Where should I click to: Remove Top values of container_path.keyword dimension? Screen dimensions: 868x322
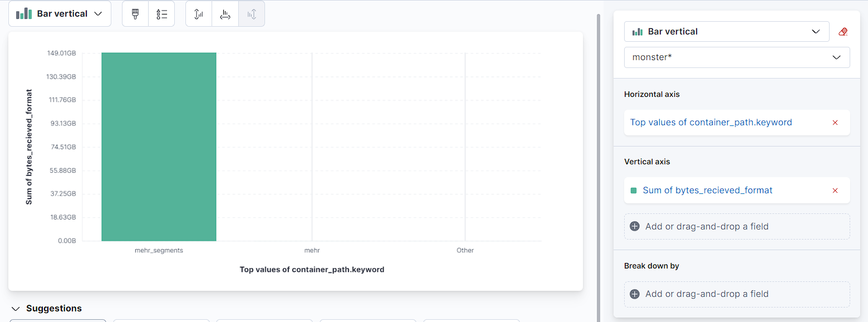tap(835, 123)
